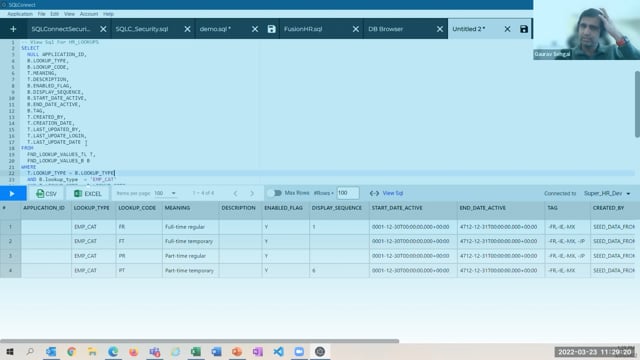Open the View menu
640x360 pixels.
point(69,14)
